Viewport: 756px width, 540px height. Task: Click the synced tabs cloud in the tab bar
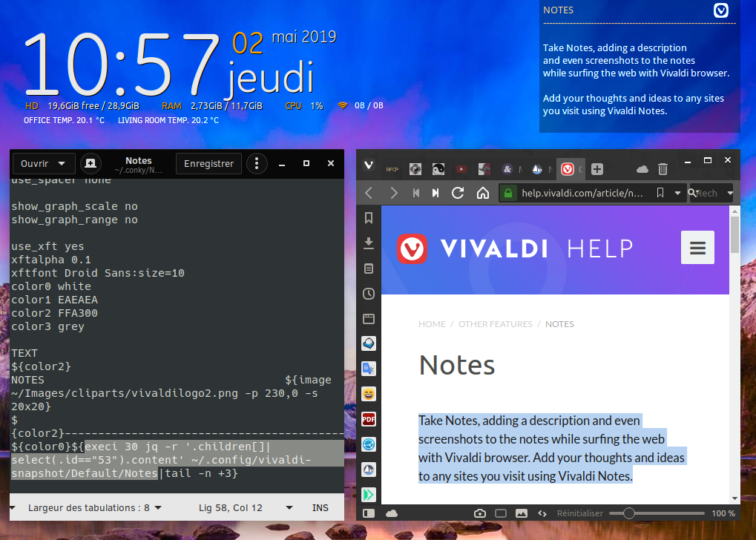click(x=642, y=169)
